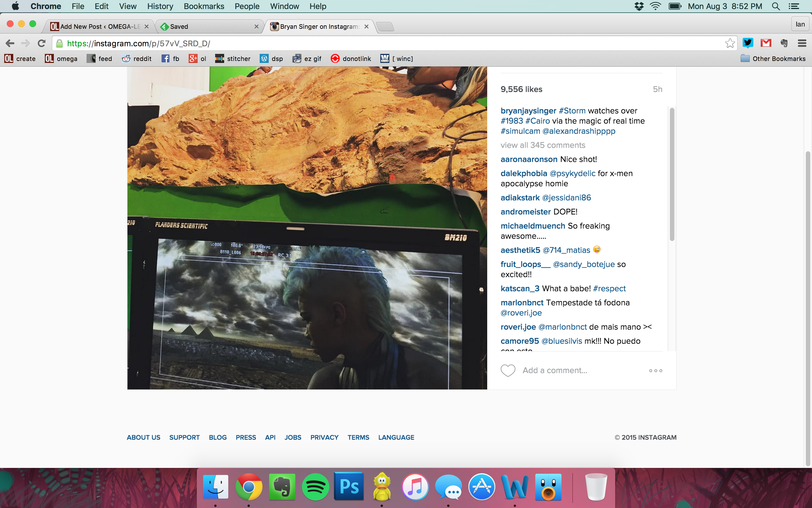The image size is (812, 508).
Task: Click the Dropbox menu bar icon
Action: tap(639, 6)
